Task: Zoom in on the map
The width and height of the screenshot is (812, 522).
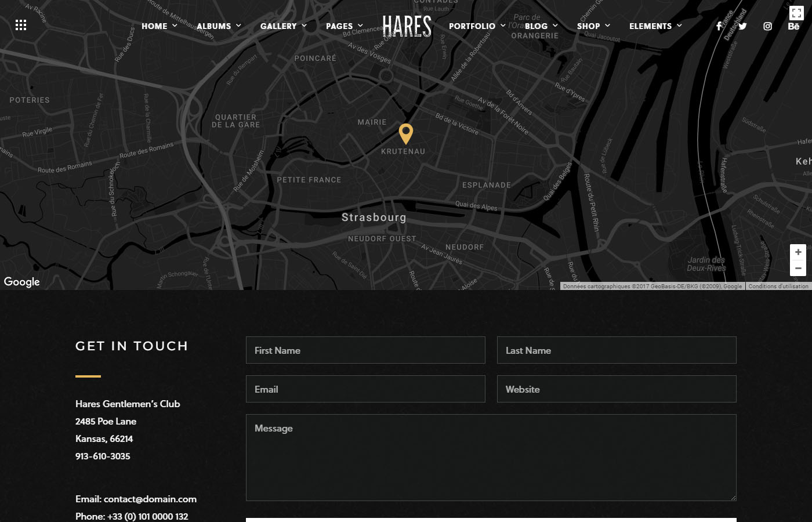Action: tap(798, 252)
